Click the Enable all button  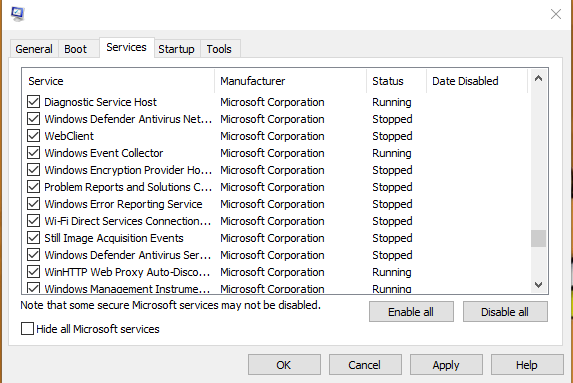tap(411, 312)
